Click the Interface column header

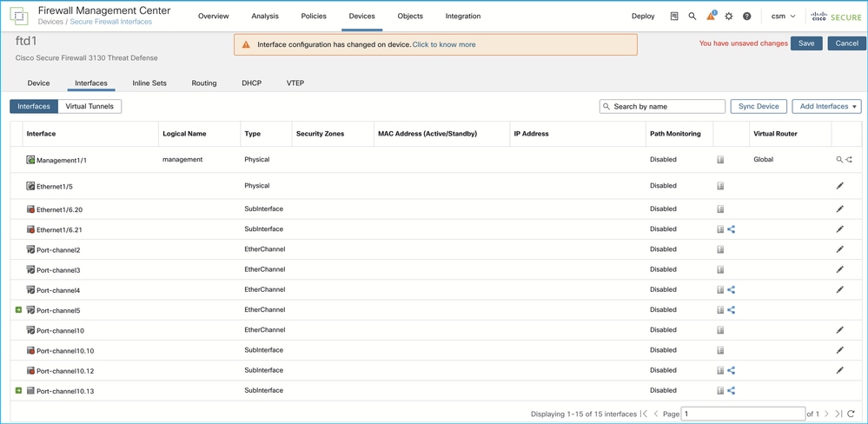pyautogui.click(x=41, y=134)
